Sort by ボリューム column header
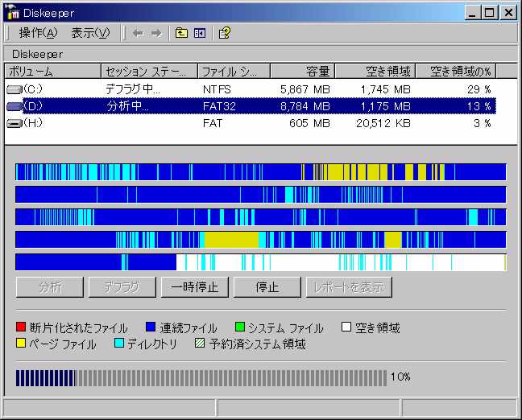522x420 pixels. pos(52,71)
